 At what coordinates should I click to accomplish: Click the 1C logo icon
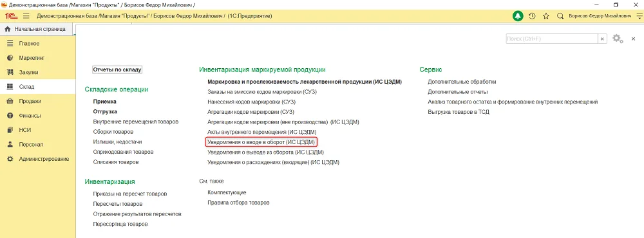[11, 16]
